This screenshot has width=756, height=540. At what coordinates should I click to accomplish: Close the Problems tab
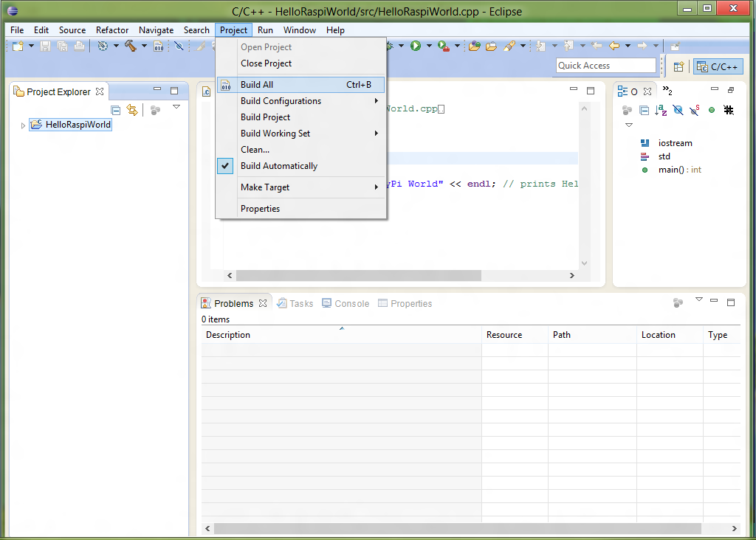point(263,303)
